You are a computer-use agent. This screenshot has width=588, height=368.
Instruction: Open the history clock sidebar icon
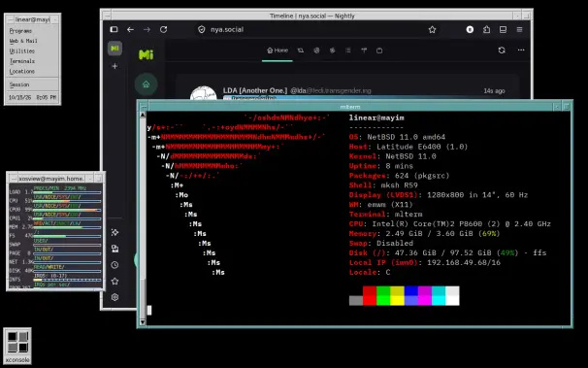[x=114, y=265]
